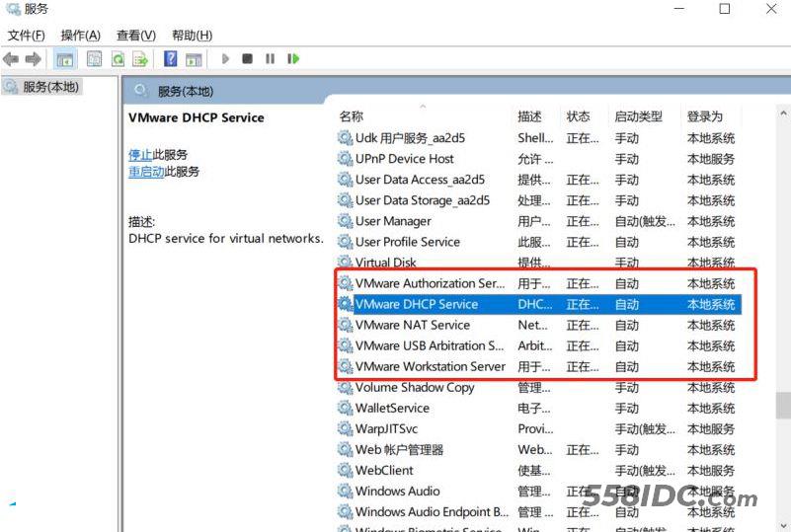
Task: Select the VMware NAT Service row
Action: point(538,326)
